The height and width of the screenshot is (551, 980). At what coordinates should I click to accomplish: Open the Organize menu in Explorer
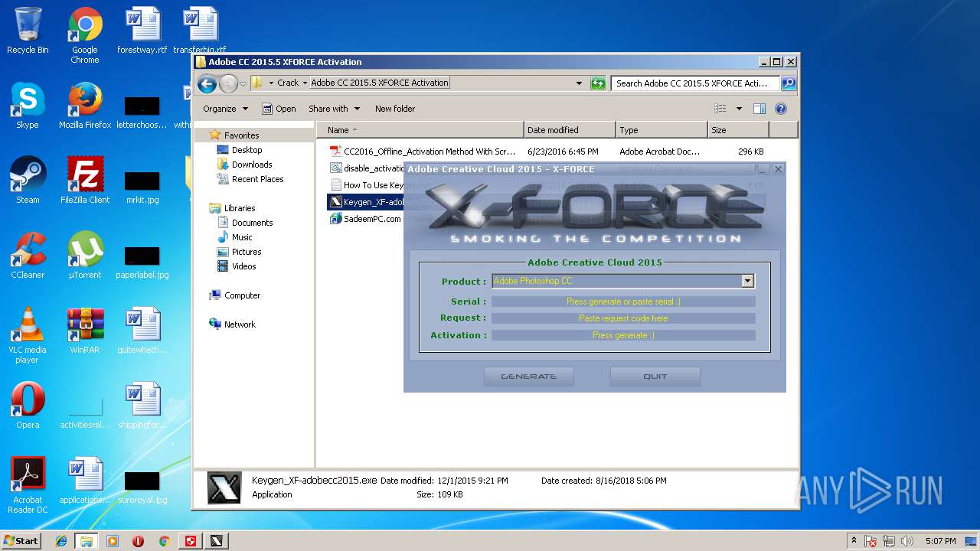pyautogui.click(x=225, y=109)
